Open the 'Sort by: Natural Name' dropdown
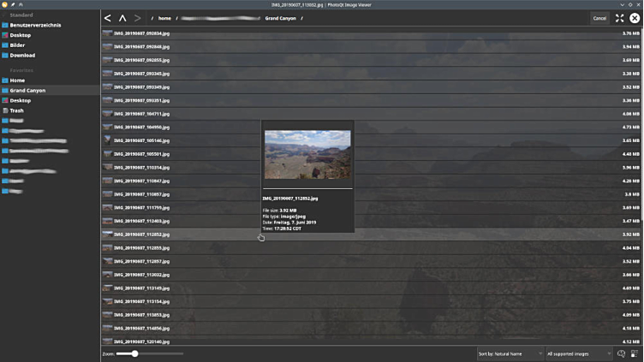The height and width of the screenshot is (362, 644). coord(510,353)
